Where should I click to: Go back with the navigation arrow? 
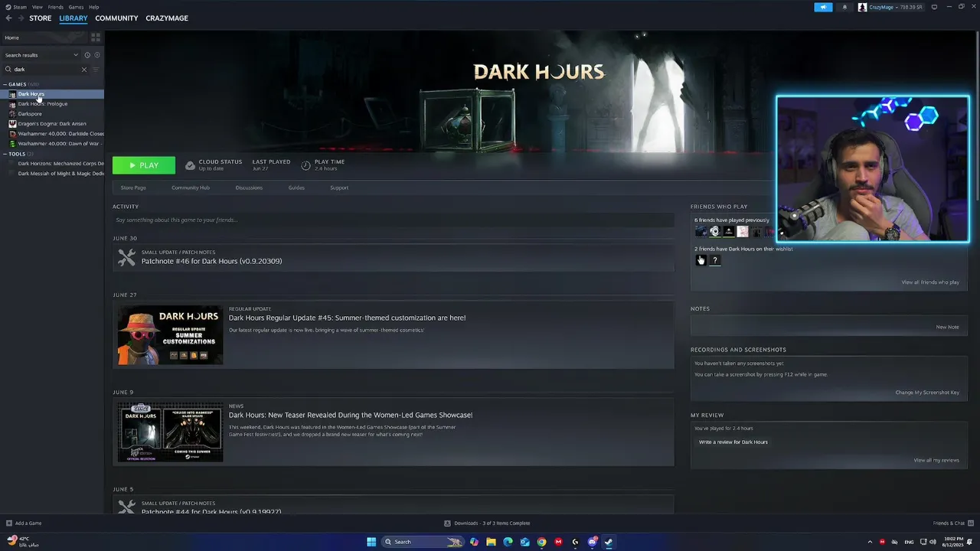[8, 18]
